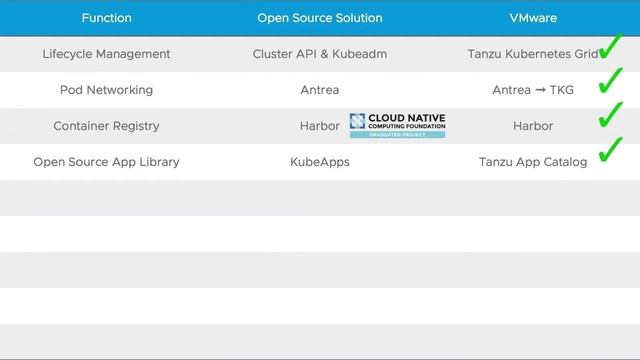Screen dimensions: 640x360
Task: Click the green checkmark beside Antrea → TKG
Action: coord(611,80)
